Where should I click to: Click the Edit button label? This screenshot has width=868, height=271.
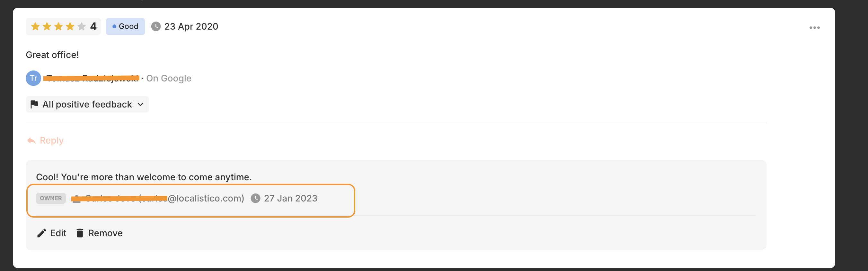(58, 233)
